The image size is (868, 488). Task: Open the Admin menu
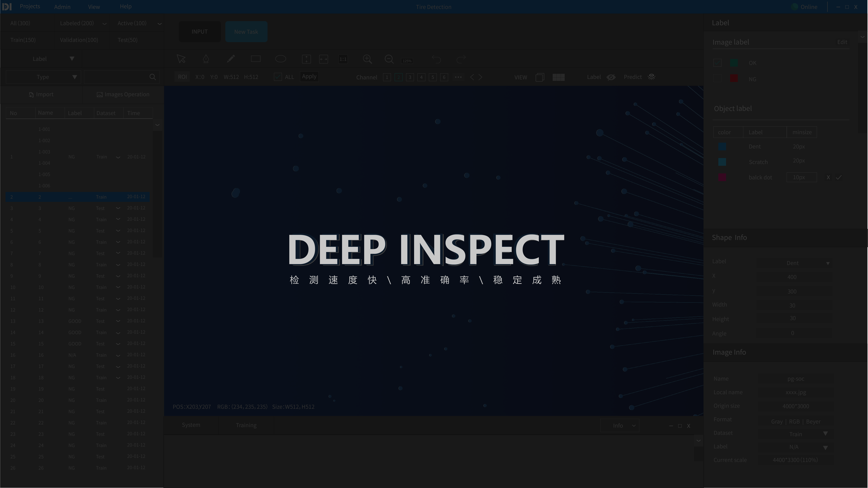pos(62,7)
